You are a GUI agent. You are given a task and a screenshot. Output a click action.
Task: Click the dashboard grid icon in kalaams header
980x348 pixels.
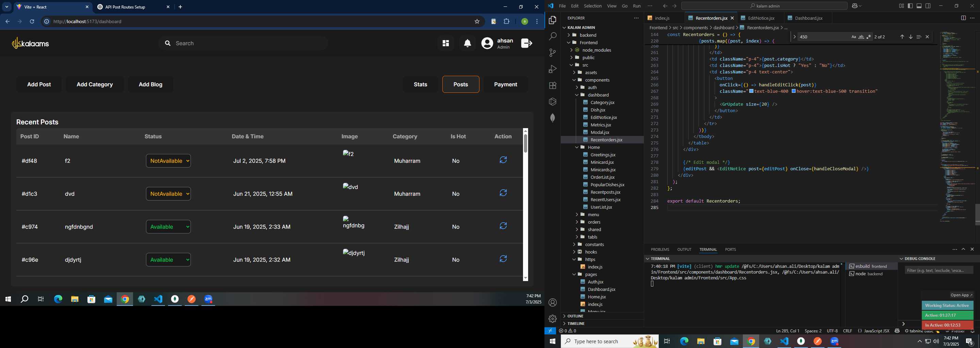[x=445, y=43]
